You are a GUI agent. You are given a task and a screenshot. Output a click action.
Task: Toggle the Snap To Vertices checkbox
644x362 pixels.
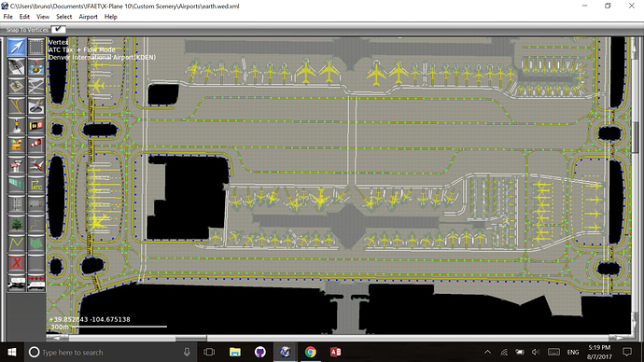coord(58,29)
